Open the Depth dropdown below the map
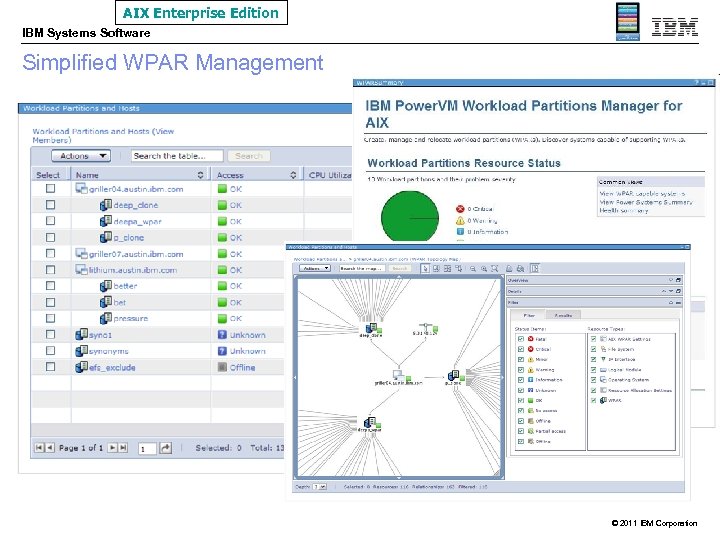 [x=320, y=487]
